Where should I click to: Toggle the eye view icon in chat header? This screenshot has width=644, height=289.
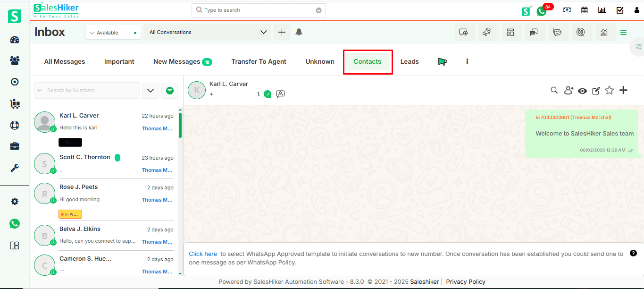582,91
